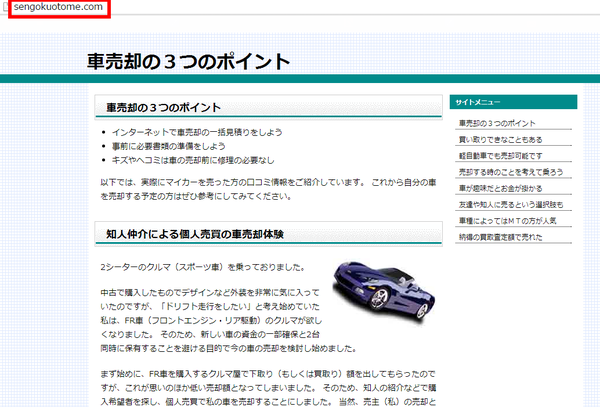This screenshot has height=407, width=600.
Task: Click sentence 2シーターのクルマ（スポーツ車）を乗っておりました
Action: point(203,267)
